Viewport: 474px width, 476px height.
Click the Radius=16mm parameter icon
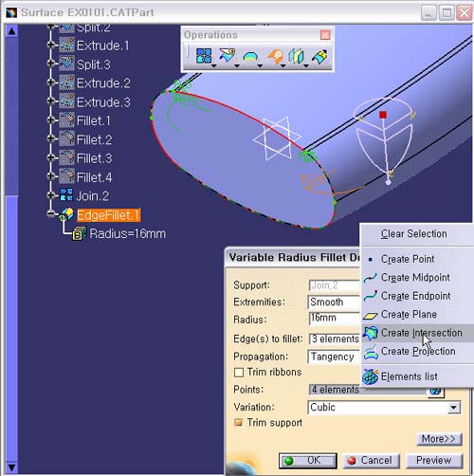tap(79, 234)
